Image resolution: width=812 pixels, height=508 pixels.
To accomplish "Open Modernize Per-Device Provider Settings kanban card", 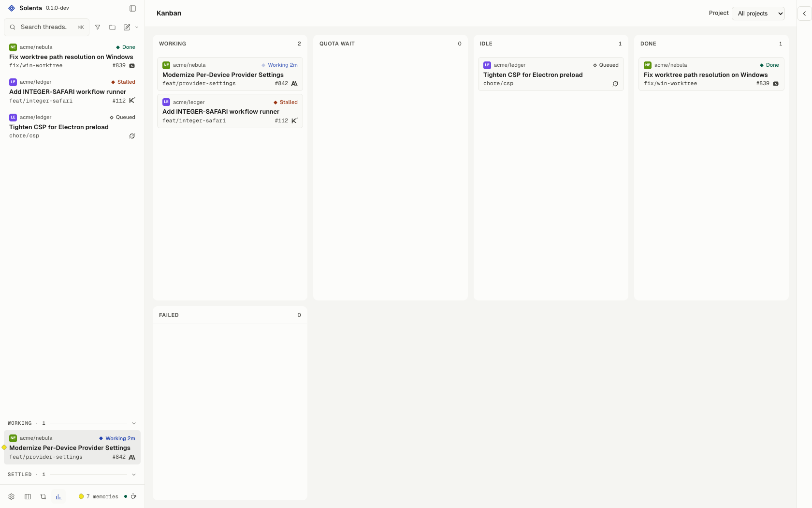I will (x=230, y=74).
